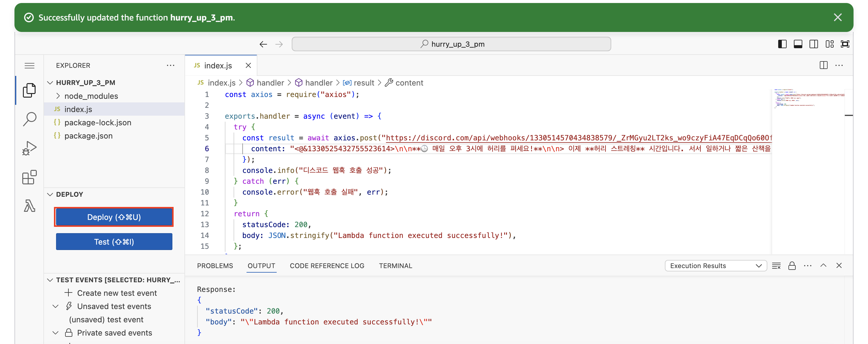Viewport: 868px width, 344px height.
Task: Click the Test button
Action: (x=114, y=242)
